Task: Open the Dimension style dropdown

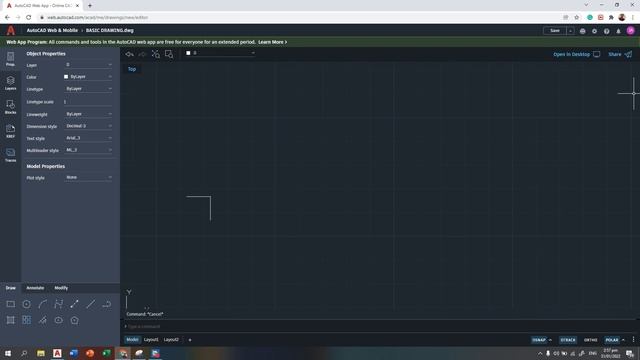Action: [x=88, y=126]
